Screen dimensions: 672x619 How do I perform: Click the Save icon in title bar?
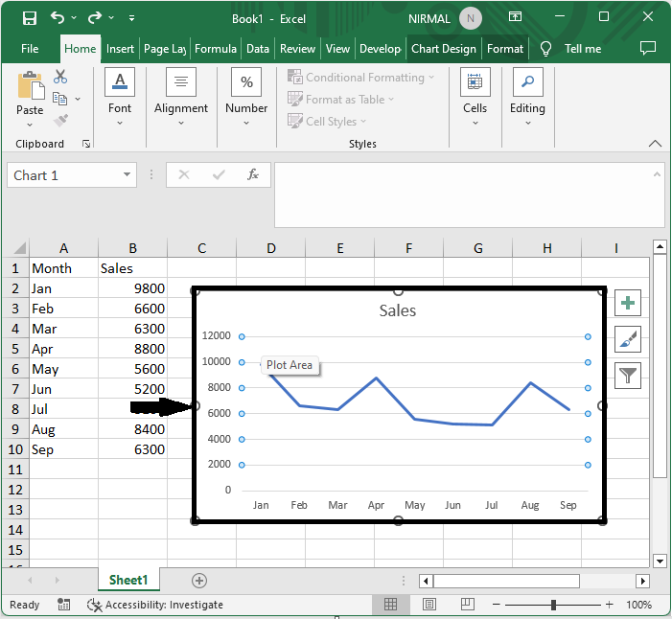(29, 18)
